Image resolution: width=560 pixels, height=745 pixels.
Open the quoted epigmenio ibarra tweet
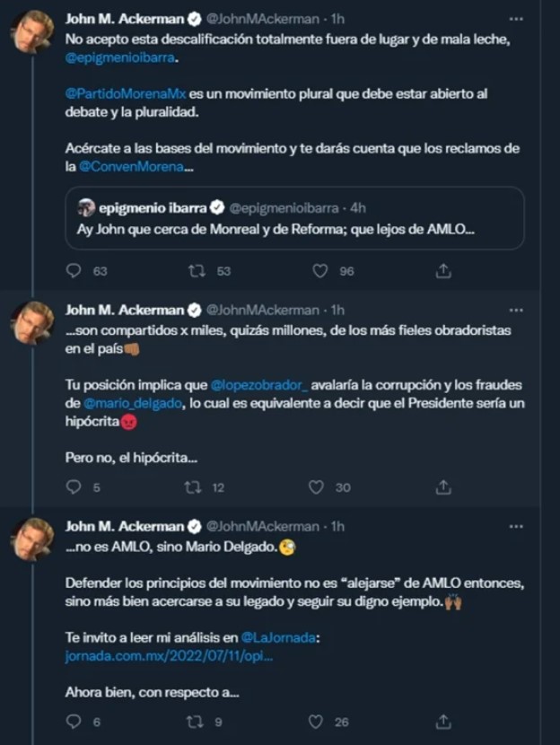(294, 218)
